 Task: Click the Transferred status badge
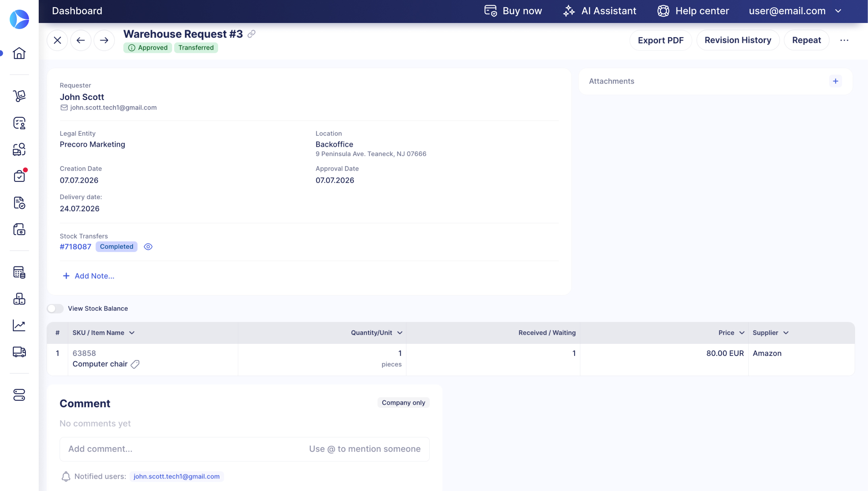pos(196,48)
